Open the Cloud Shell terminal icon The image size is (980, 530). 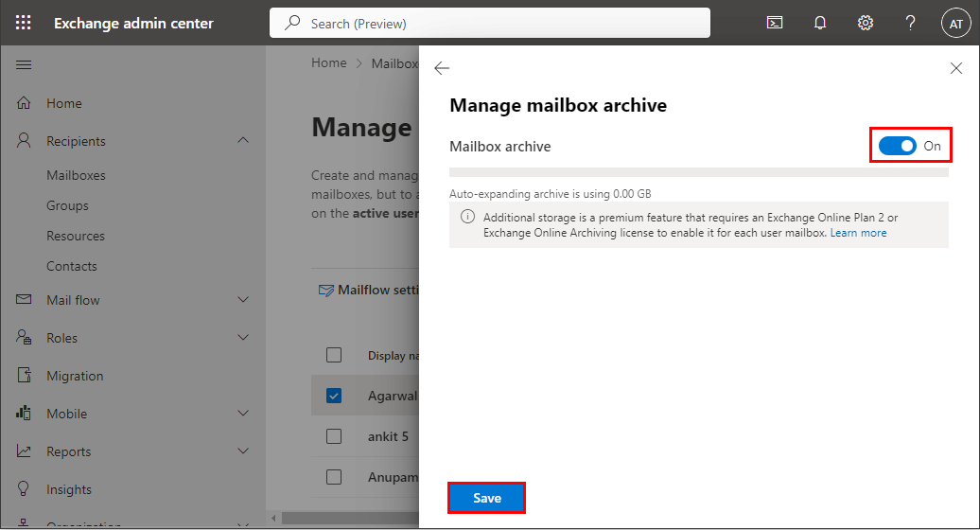775,23
